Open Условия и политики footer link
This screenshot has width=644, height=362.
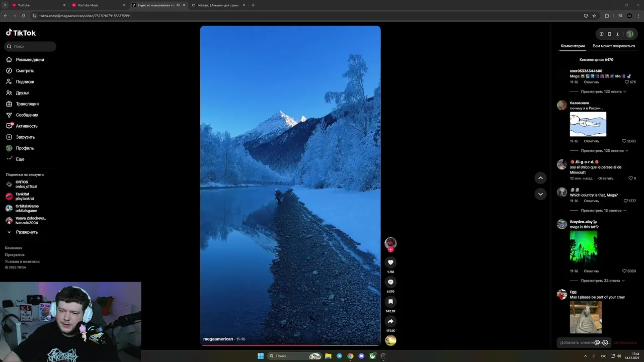click(x=22, y=261)
